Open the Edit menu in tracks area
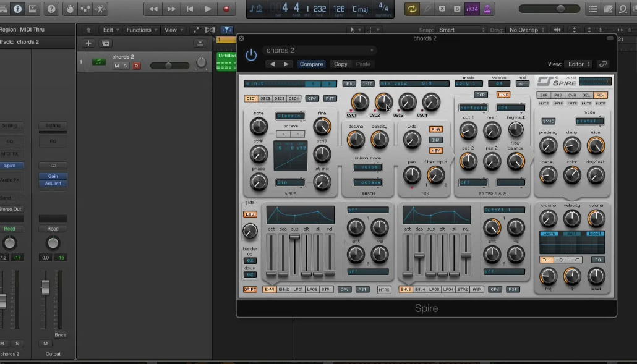 (x=111, y=30)
